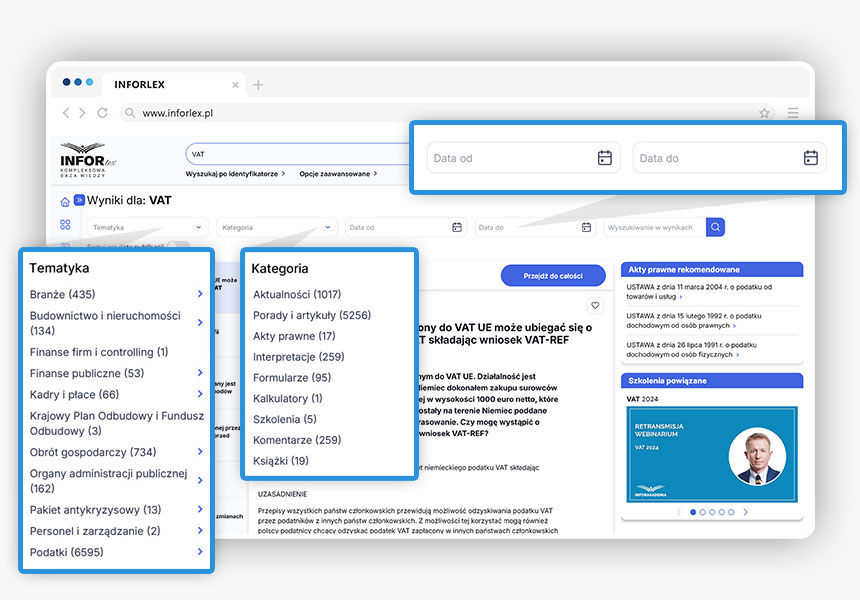
Task: Add the article to favorites with the heart icon
Action: (x=596, y=305)
